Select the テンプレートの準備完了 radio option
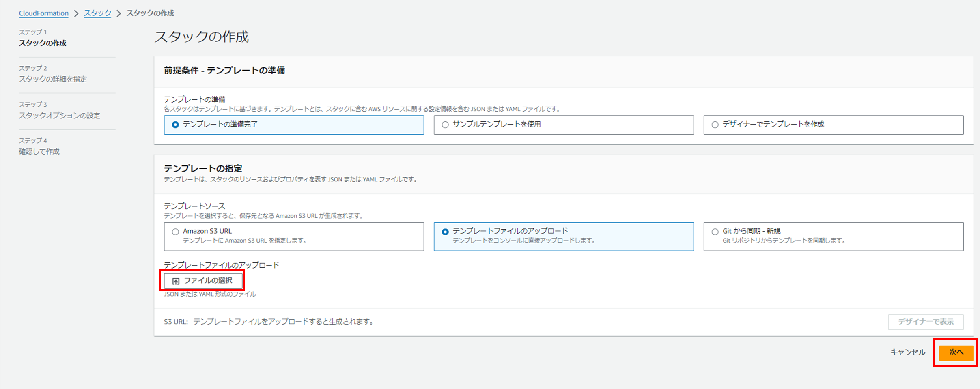Image resolution: width=980 pixels, height=389 pixels. 294,125
